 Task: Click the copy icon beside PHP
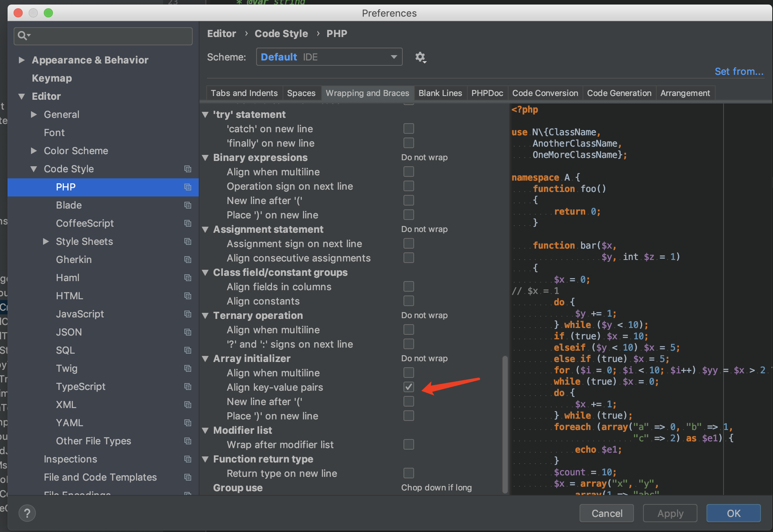click(x=188, y=187)
